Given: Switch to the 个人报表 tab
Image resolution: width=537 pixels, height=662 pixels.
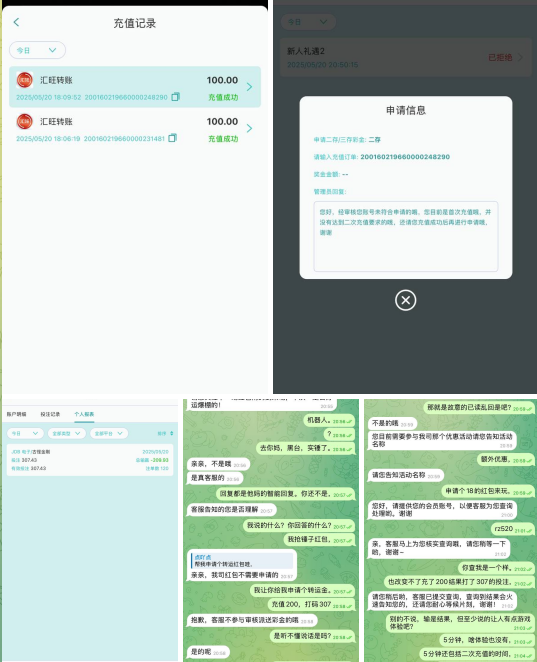Looking at the screenshot, I should tap(84, 414).
